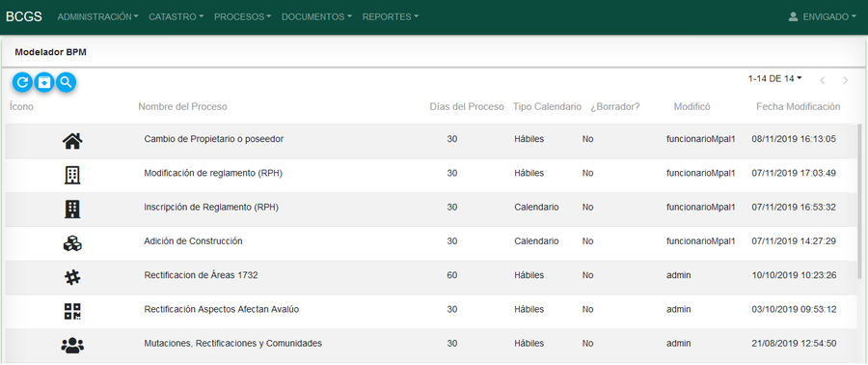Click the house icon for Cambio de Propietario
This screenshot has height=365, width=868.
pos(72,142)
